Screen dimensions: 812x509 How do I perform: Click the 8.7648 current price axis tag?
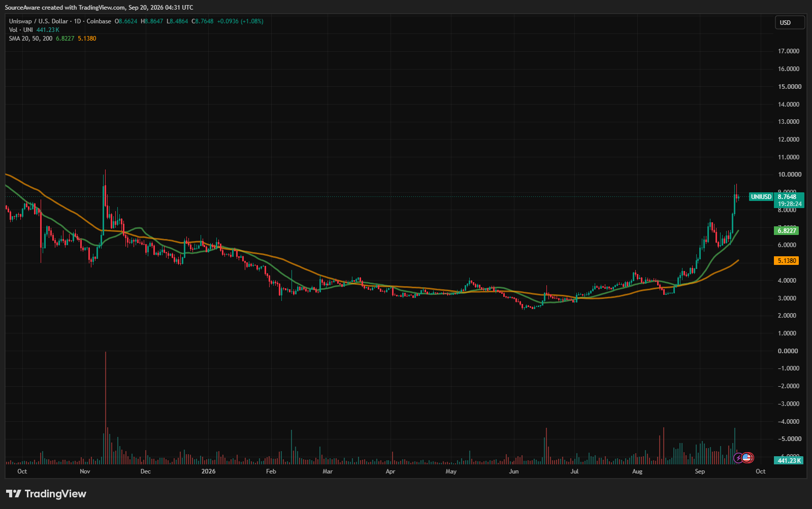[787, 197]
